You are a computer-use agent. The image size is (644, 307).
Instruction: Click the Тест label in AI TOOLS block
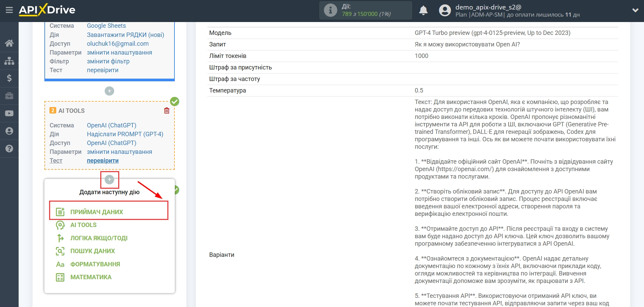pyautogui.click(x=56, y=161)
